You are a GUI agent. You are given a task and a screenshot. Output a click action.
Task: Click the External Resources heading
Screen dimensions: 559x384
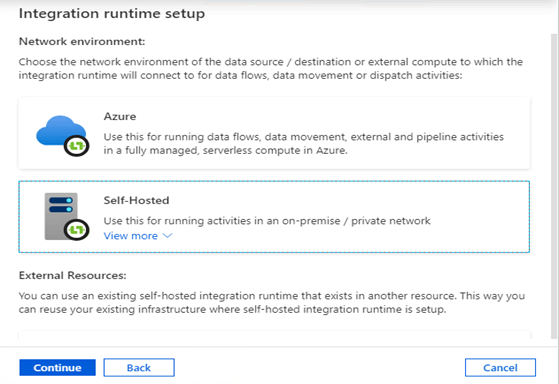point(72,276)
